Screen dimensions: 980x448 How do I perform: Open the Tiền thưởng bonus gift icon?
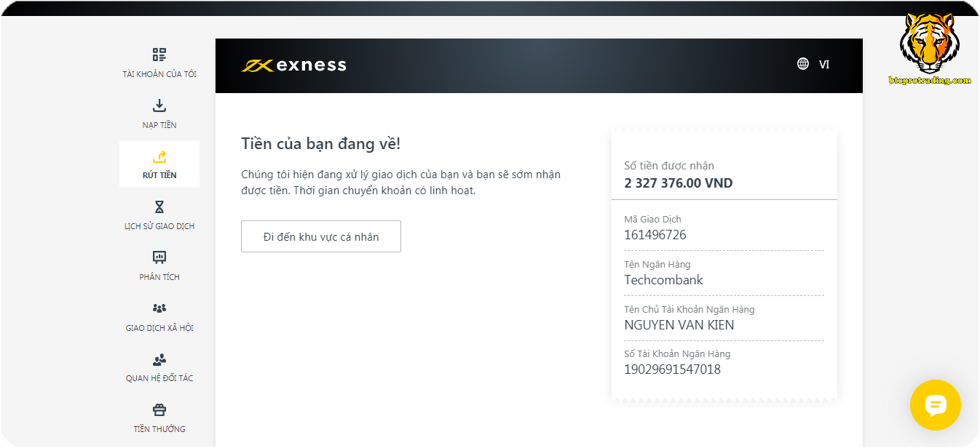[159, 409]
